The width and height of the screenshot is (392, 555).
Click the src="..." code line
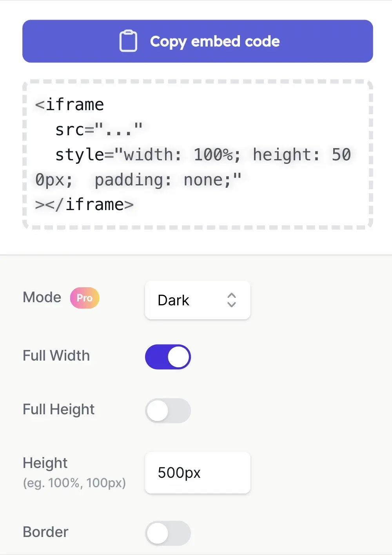click(x=99, y=130)
